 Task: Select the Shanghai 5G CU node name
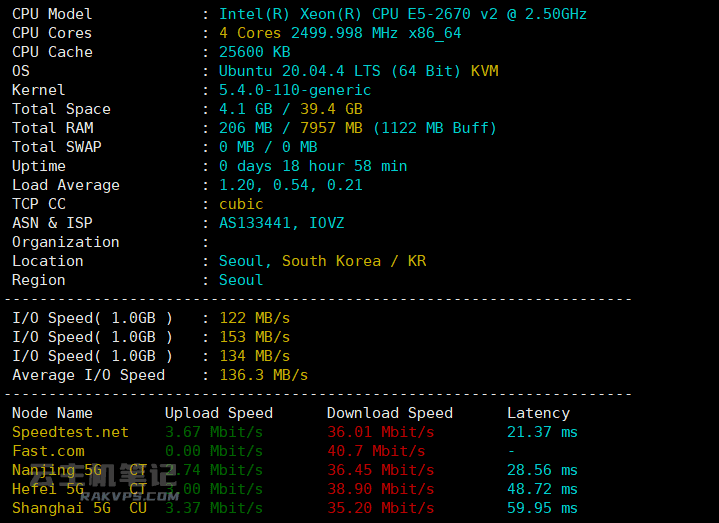pyautogui.click(x=79, y=508)
